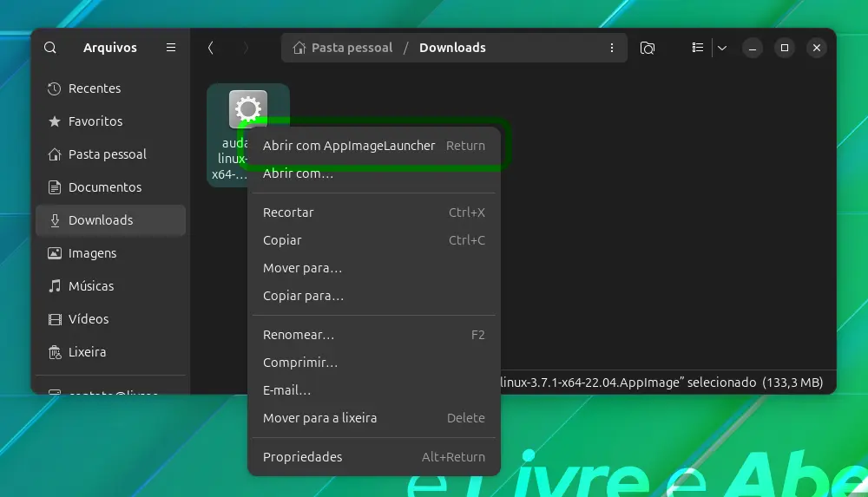Image resolution: width=868 pixels, height=497 pixels.
Task: Click the selected file status text
Action: coord(661,383)
